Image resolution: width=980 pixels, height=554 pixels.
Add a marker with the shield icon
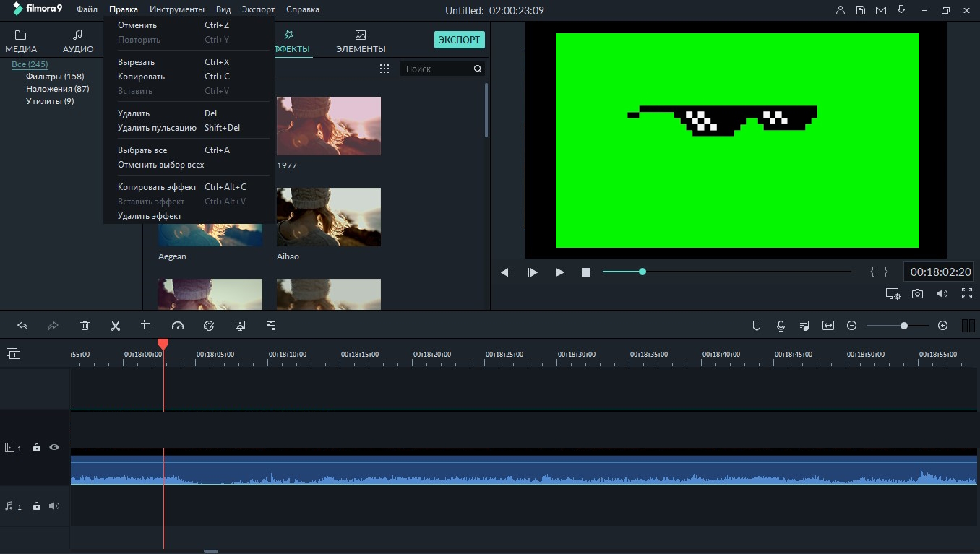point(757,326)
